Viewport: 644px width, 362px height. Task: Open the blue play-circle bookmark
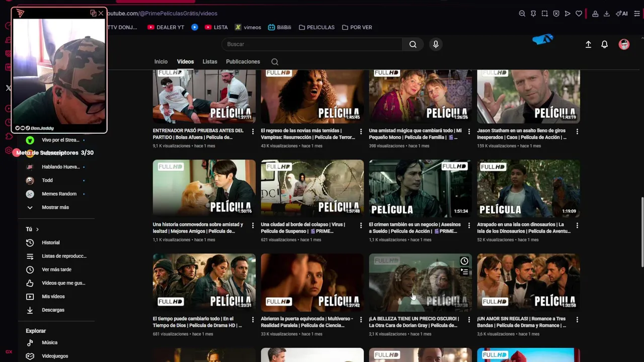(195, 27)
